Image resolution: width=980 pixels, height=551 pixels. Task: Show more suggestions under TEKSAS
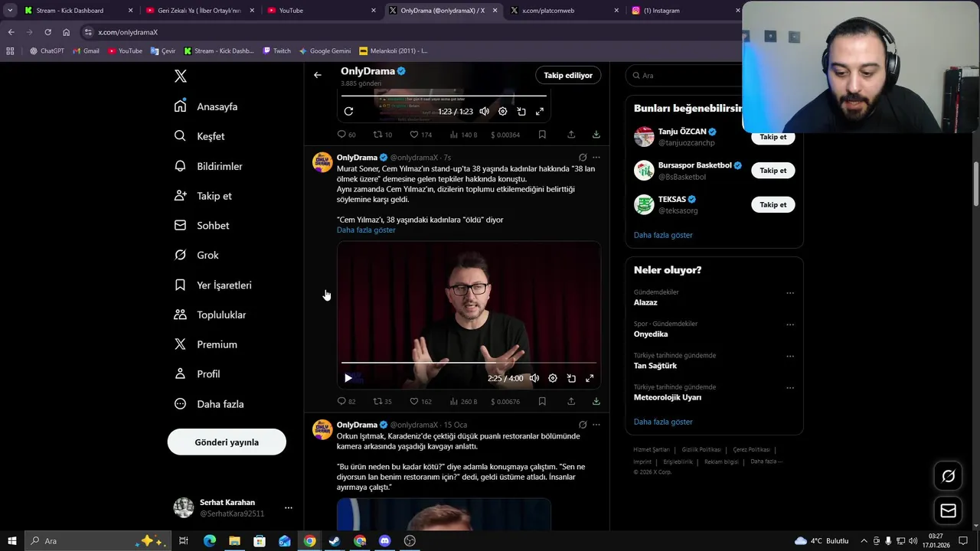click(663, 235)
